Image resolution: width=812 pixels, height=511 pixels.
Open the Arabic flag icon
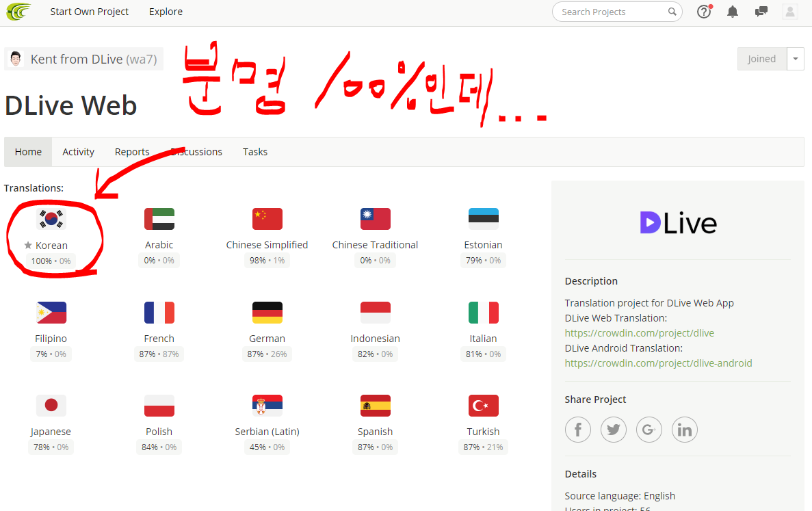tap(159, 218)
